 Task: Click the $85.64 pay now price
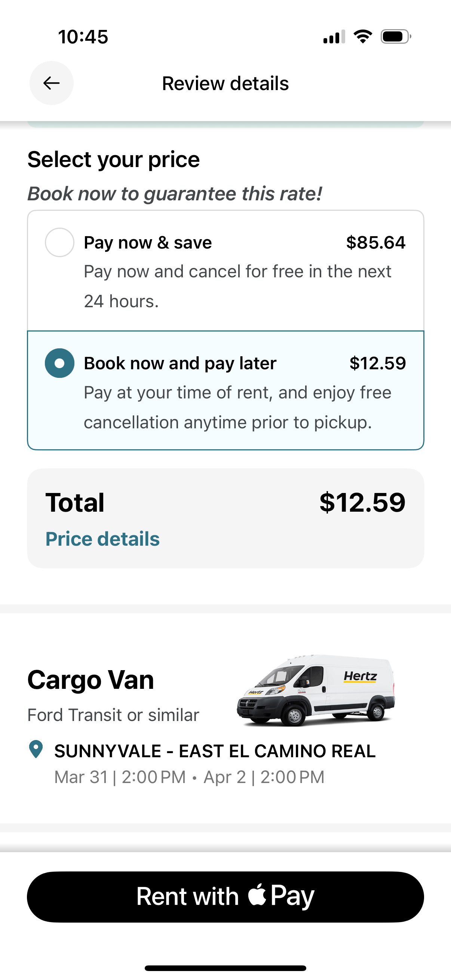[375, 243]
